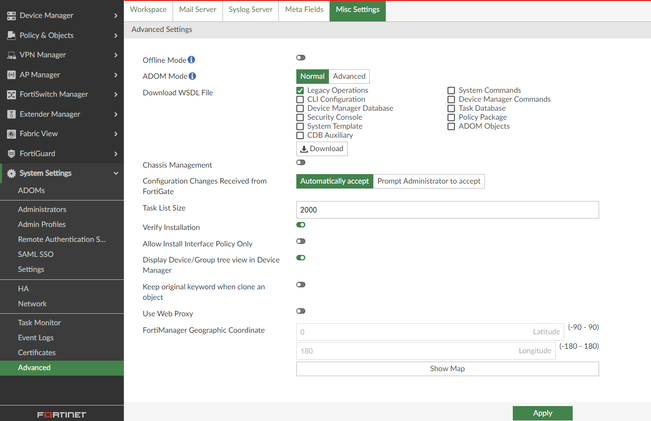The height and width of the screenshot is (421, 651).
Task: Click the Longitude input field
Action: (x=426, y=351)
